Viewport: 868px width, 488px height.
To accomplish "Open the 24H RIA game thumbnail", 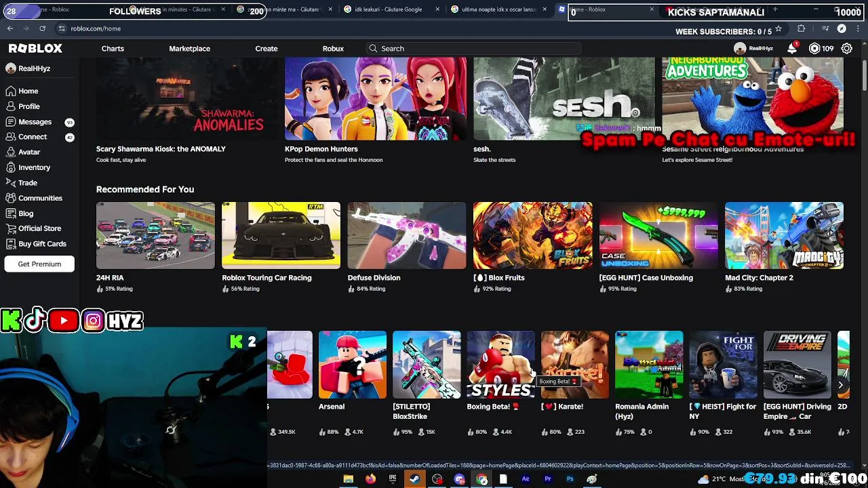I will point(155,235).
